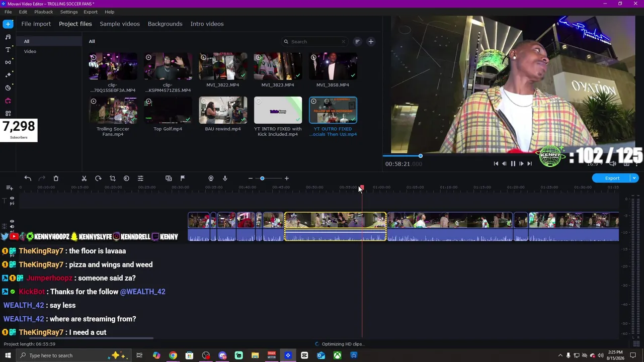This screenshot has width=644, height=362.
Task: Open the Stickers tool in the sidebar
Action: 8,88
